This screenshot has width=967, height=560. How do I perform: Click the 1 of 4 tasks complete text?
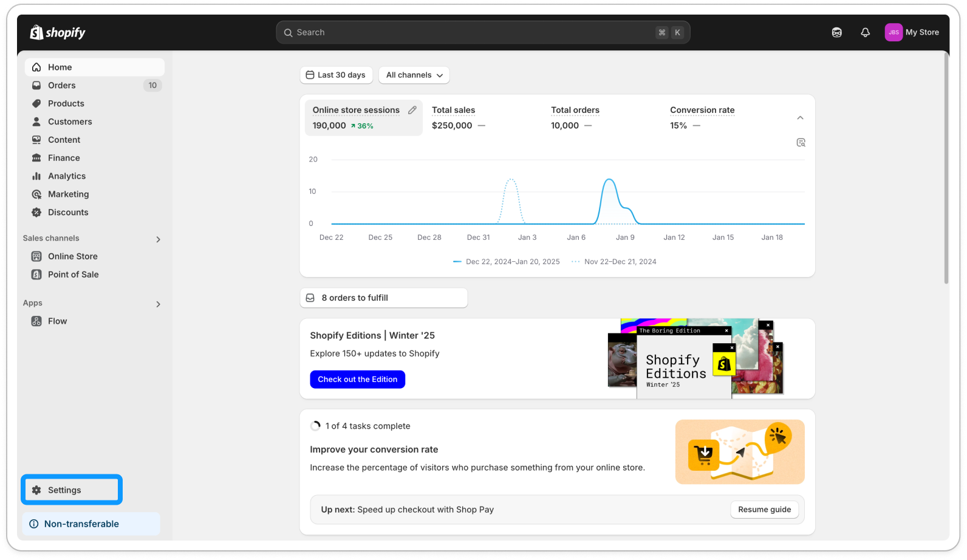click(367, 426)
